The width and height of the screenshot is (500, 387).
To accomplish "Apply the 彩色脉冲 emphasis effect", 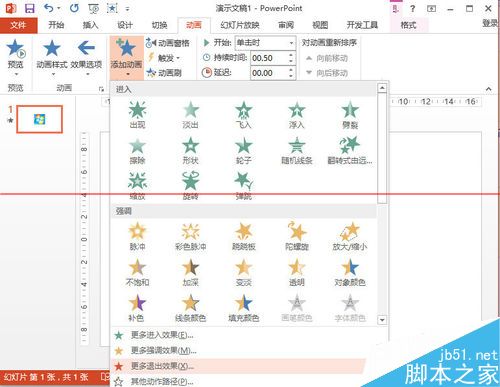I will (x=191, y=237).
